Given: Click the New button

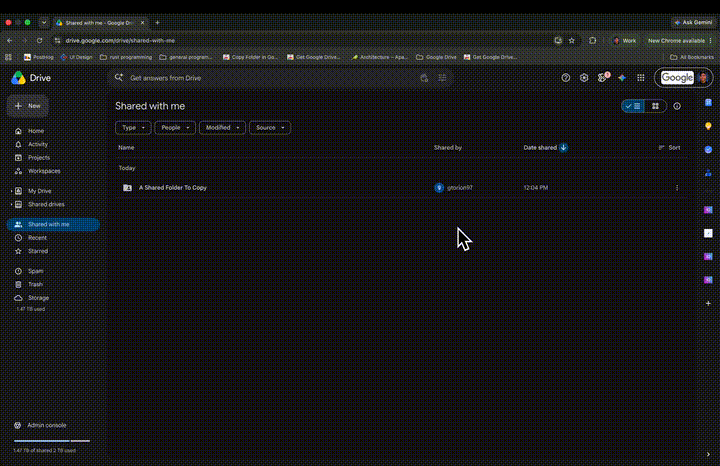Looking at the screenshot, I should pyautogui.click(x=28, y=106).
